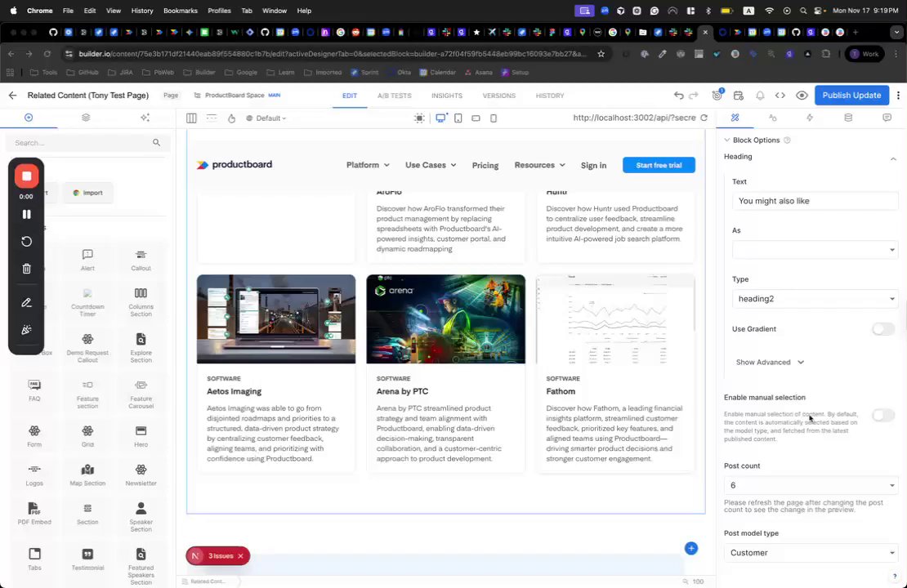This screenshot has height=588, width=907.
Task: Open Post model type dropdown showing Customer
Action: pyautogui.click(x=811, y=553)
